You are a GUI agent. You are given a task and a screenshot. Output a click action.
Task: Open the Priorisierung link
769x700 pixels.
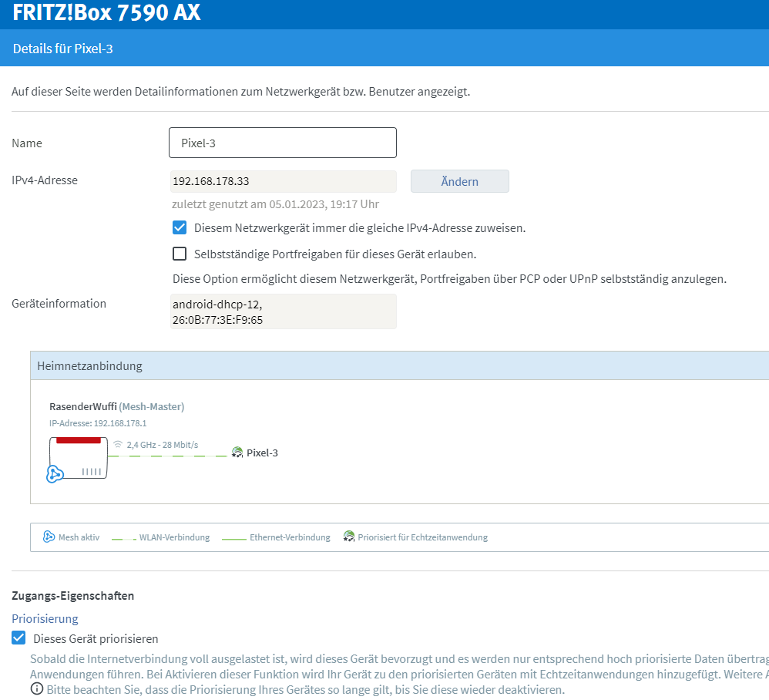pos(45,618)
